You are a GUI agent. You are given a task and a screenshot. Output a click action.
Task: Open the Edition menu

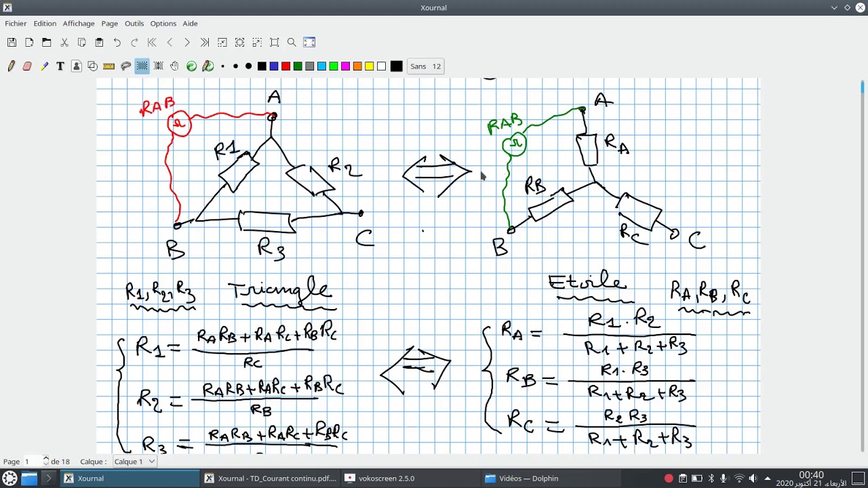(x=45, y=24)
